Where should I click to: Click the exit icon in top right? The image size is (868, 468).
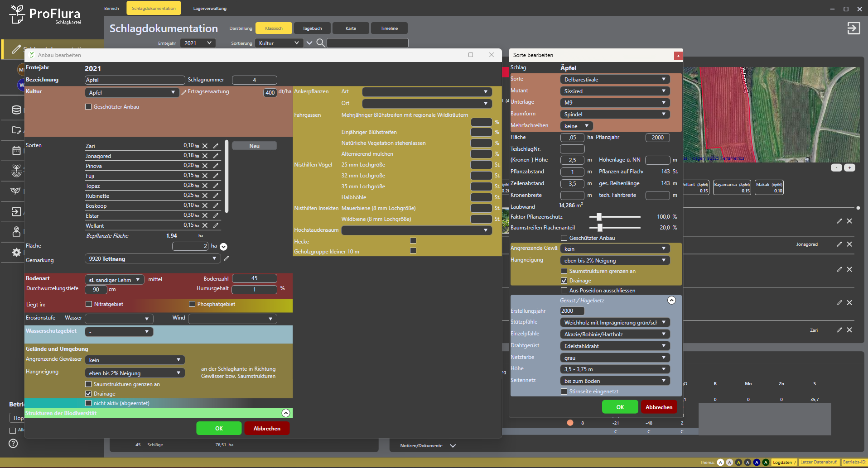point(854,28)
